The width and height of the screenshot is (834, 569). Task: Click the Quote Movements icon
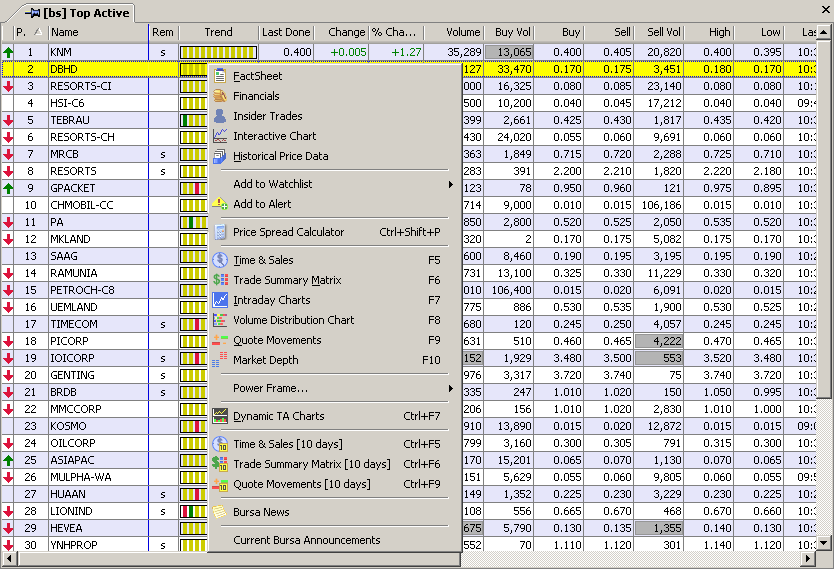pyautogui.click(x=220, y=340)
